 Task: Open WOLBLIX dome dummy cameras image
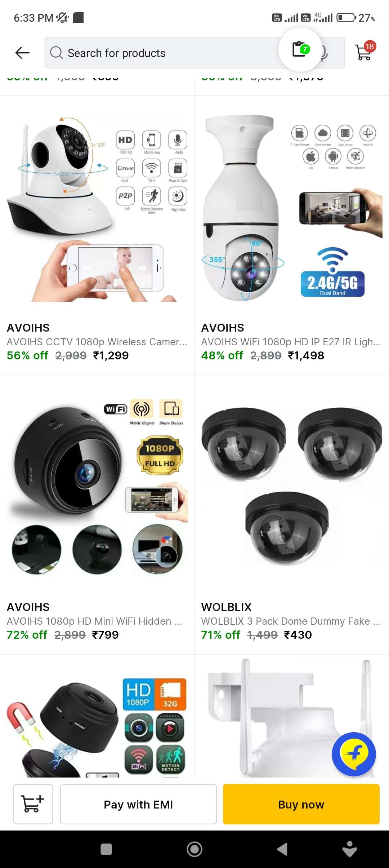tap(292, 487)
